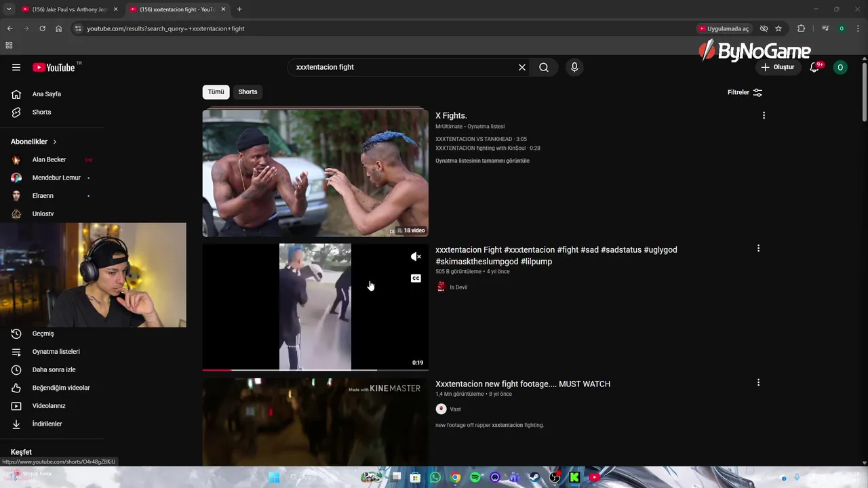Open Xxxtentacion new fight footage MUST WATCH title
This screenshot has width=868, height=488.
coord(523,384)
